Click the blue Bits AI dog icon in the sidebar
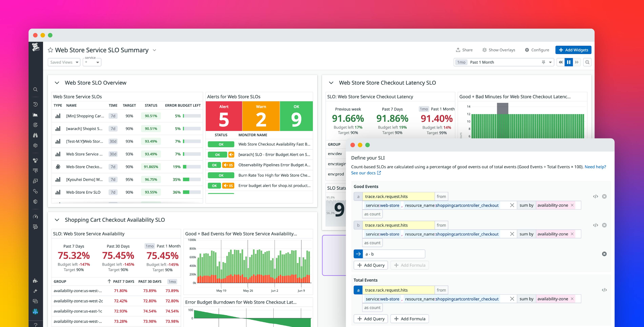Viewport: 644px width, 327px height. [x=35, y=312]
